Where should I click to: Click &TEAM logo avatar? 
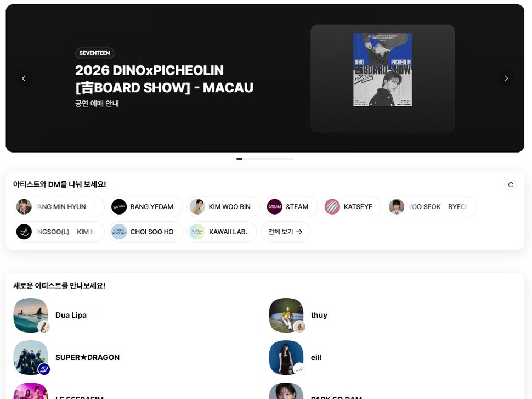click(274, 207)
